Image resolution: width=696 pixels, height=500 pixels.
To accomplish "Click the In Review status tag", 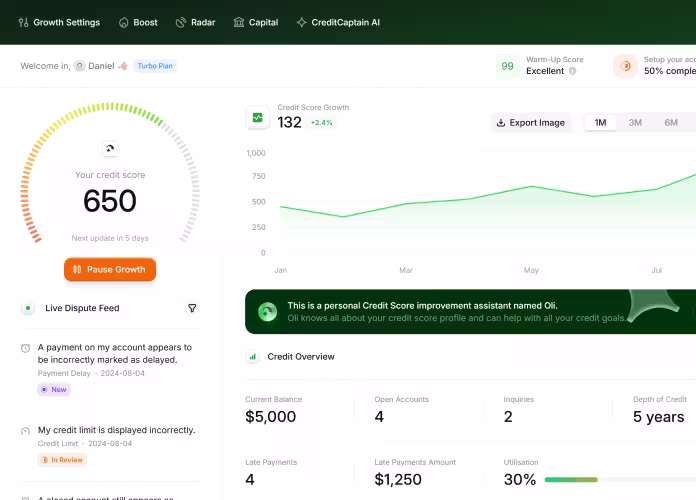I will (x=62, y=460).
